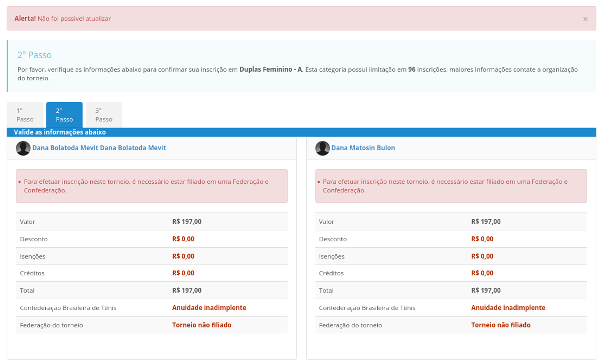Viewport: 600px width, 364px height.
Task: Click right player's Valor R$ 197,00
Action: (485, 222)
